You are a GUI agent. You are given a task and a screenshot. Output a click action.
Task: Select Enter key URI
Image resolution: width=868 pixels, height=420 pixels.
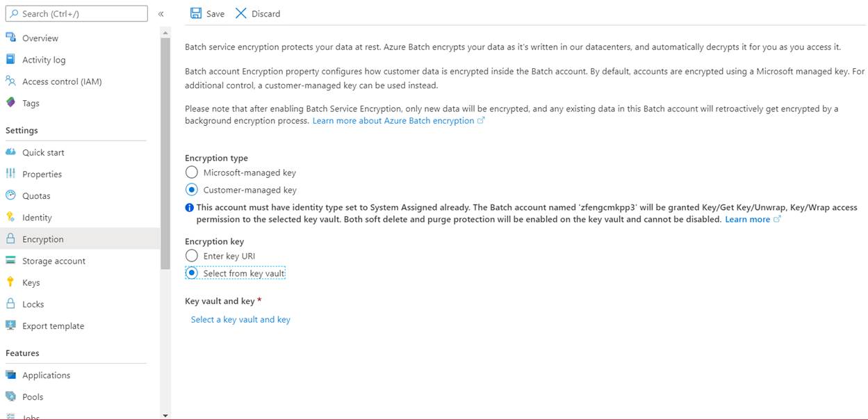[x=192, y=255]
